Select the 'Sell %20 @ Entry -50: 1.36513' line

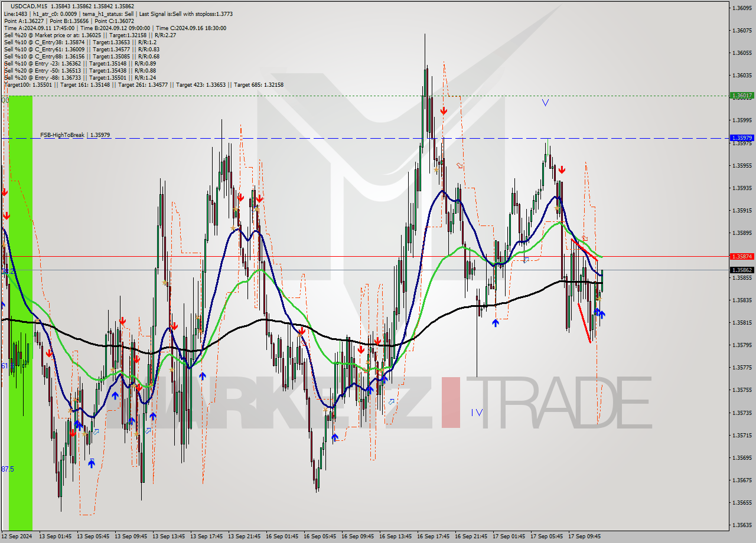80,70
